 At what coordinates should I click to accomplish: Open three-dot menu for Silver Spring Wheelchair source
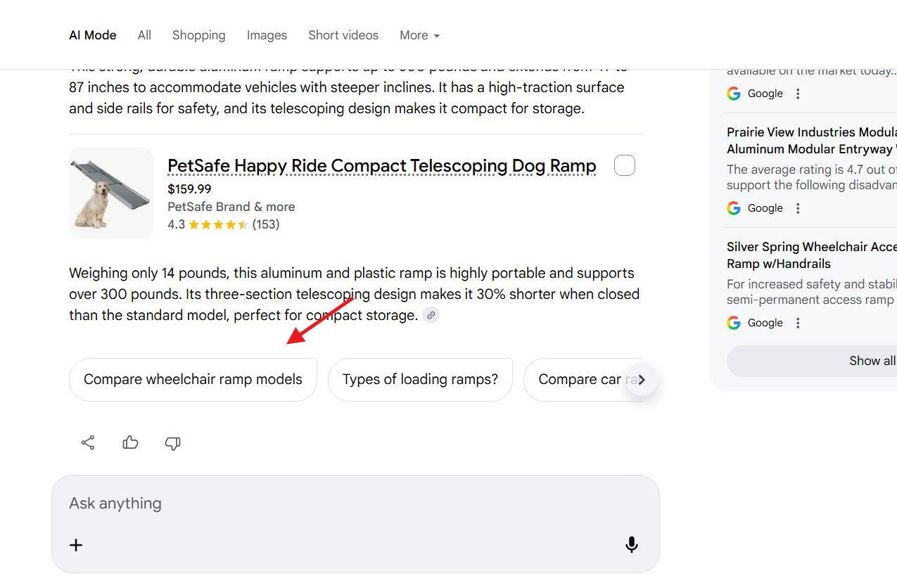[x=798, y=323]
